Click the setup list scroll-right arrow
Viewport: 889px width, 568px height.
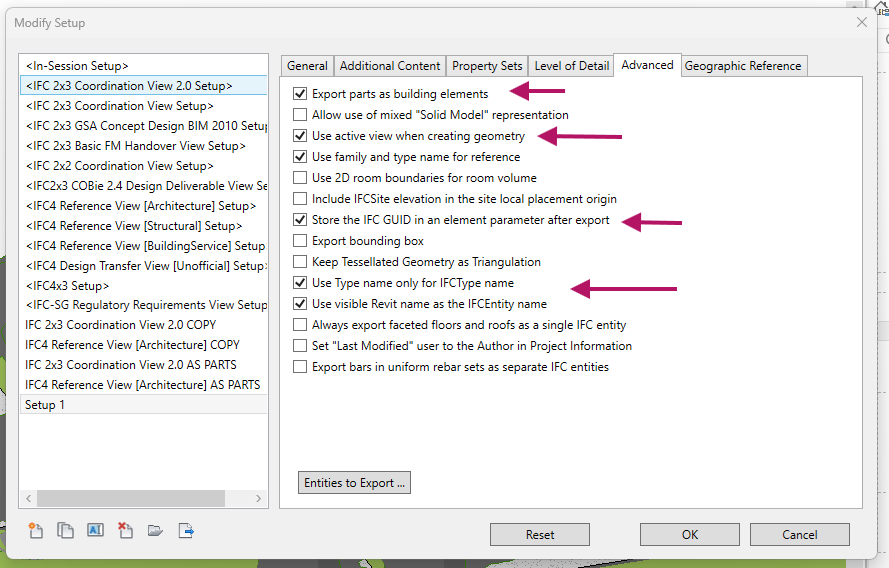(x=259, y=498)
